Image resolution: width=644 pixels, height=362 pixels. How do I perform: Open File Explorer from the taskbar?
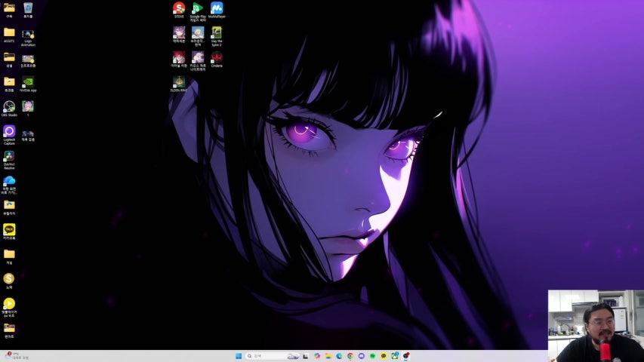328,356
